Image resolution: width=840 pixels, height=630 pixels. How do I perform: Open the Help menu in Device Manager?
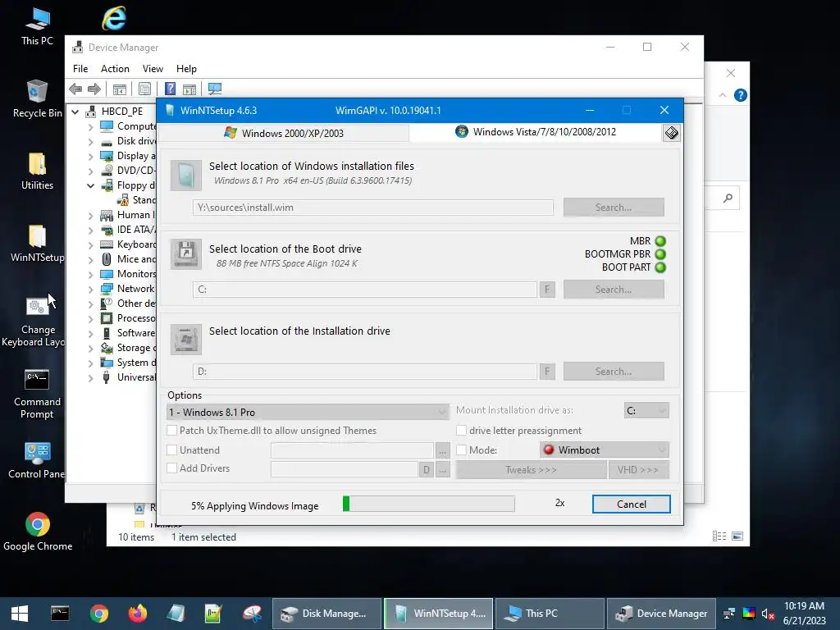click(186, 69)
